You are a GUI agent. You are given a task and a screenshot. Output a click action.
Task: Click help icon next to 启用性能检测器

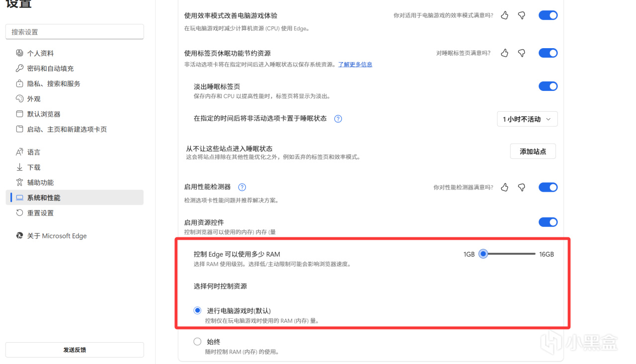click(x=242, y=187)
